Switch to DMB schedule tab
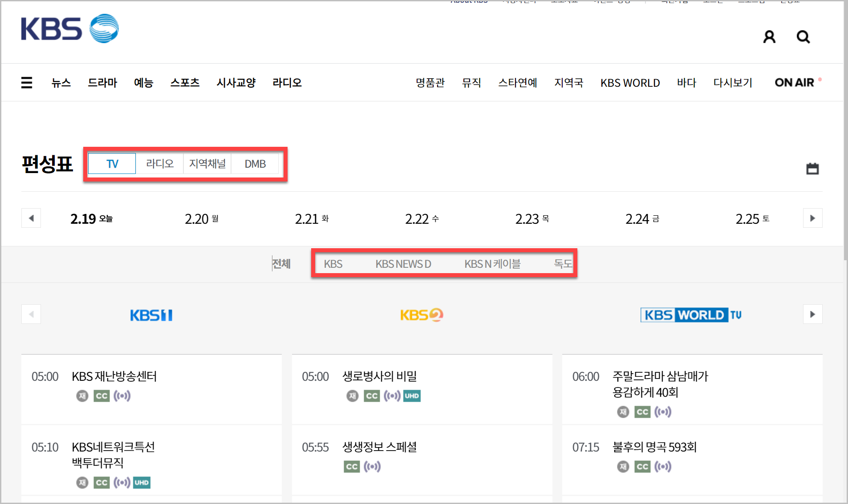This screenshot has height=504, width=848. pos(255,164)
